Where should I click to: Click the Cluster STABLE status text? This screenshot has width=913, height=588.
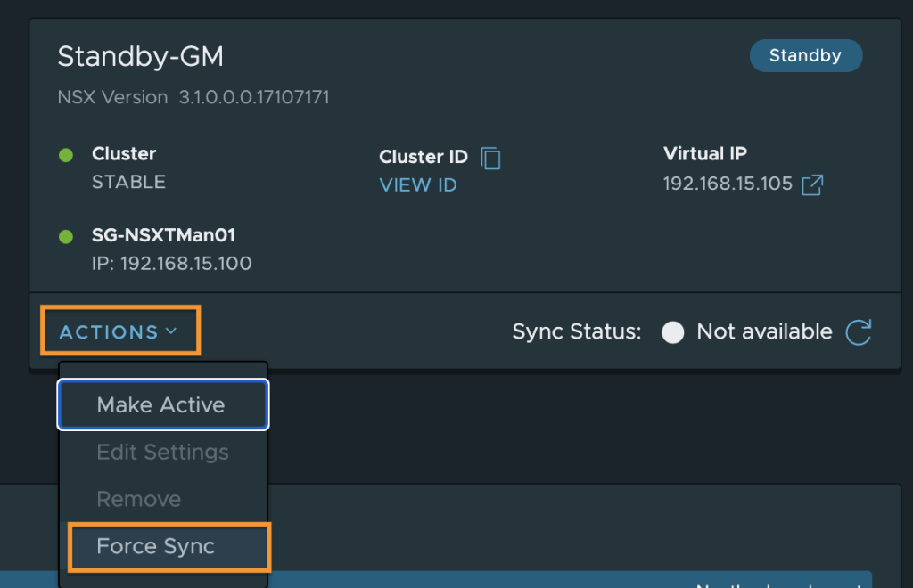128,182
